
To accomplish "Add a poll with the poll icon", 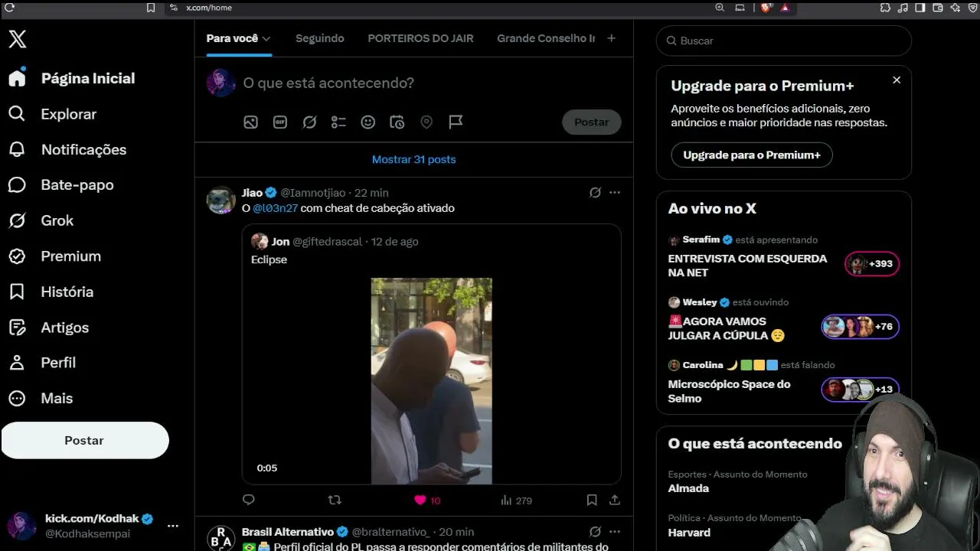I will 338,122.
